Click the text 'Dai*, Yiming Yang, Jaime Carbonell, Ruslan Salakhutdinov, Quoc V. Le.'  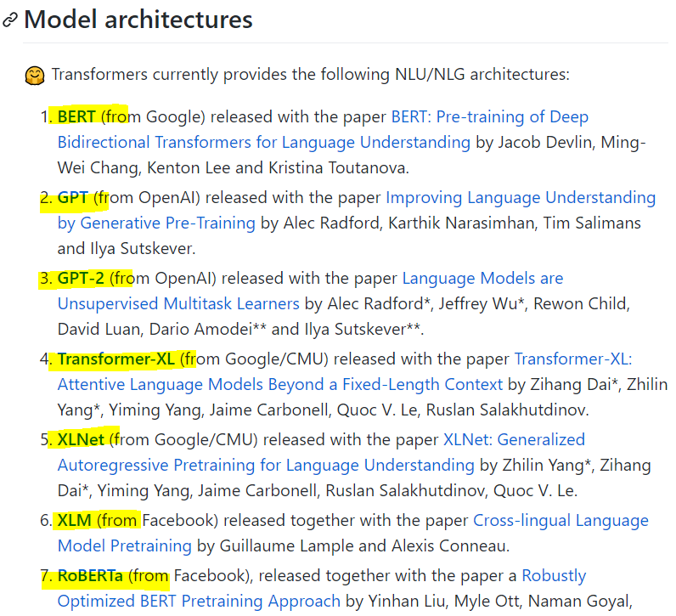(x=318, y=490)
